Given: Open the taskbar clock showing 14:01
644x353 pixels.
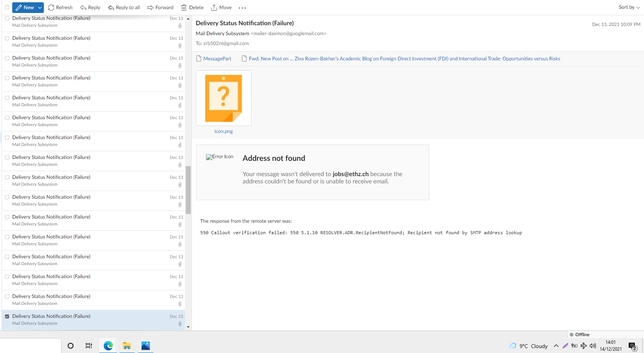Looking at the screenshot, I should [x=611, y=346].
